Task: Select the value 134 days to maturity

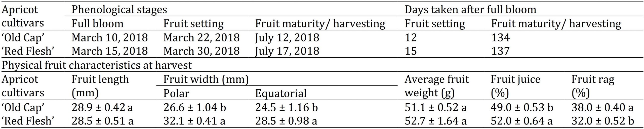Action: point(500,38)
